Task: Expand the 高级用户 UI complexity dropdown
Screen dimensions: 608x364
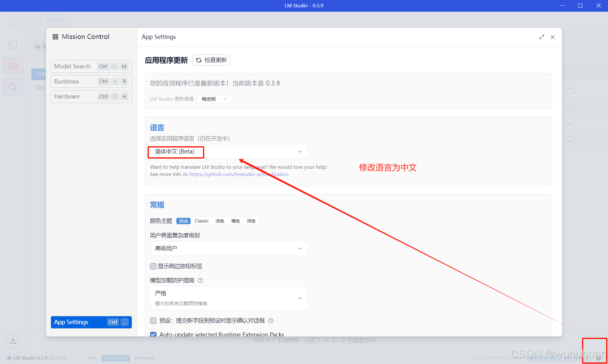Action: (229, 248)
